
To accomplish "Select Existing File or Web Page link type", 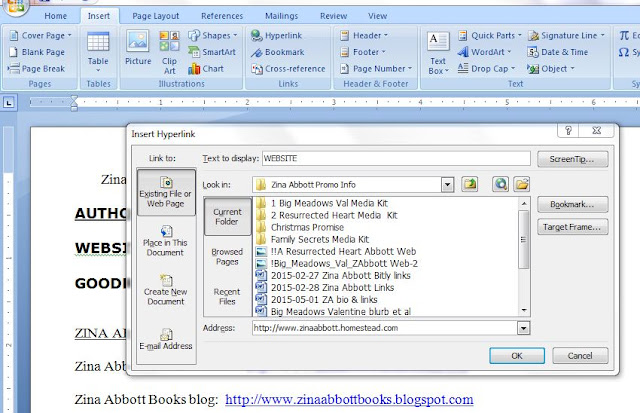I will coord(166,192).
